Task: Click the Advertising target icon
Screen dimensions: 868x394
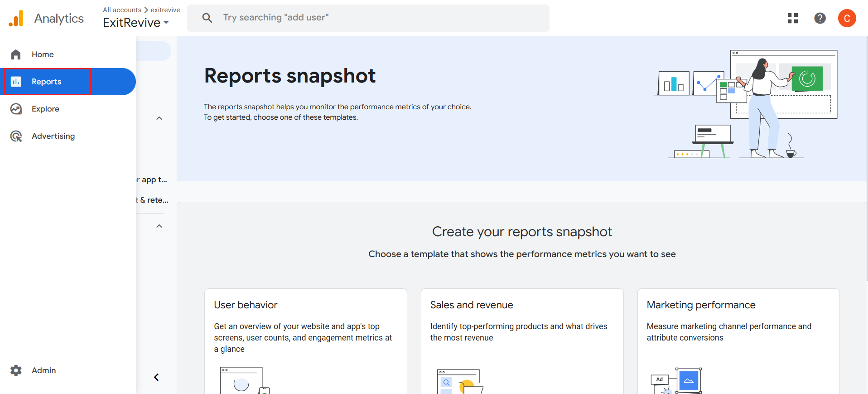Action: click(16, 136)
